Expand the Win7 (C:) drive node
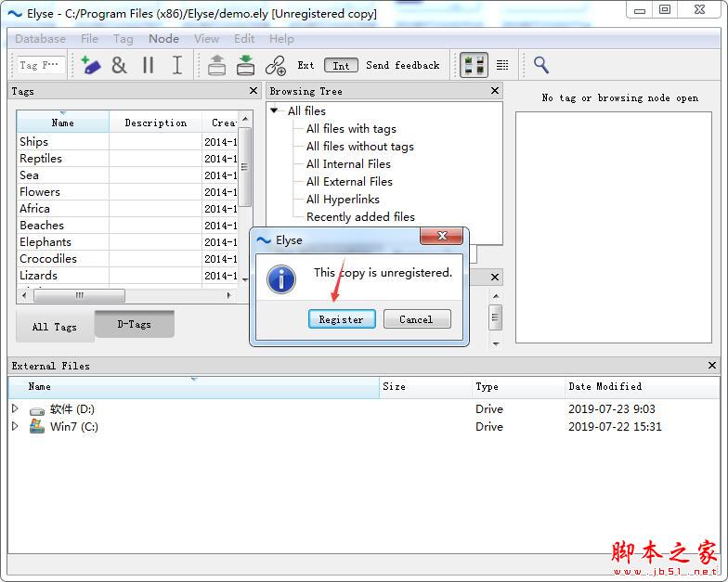The height and width of the screenshot is (582, 728). (15, 426)
